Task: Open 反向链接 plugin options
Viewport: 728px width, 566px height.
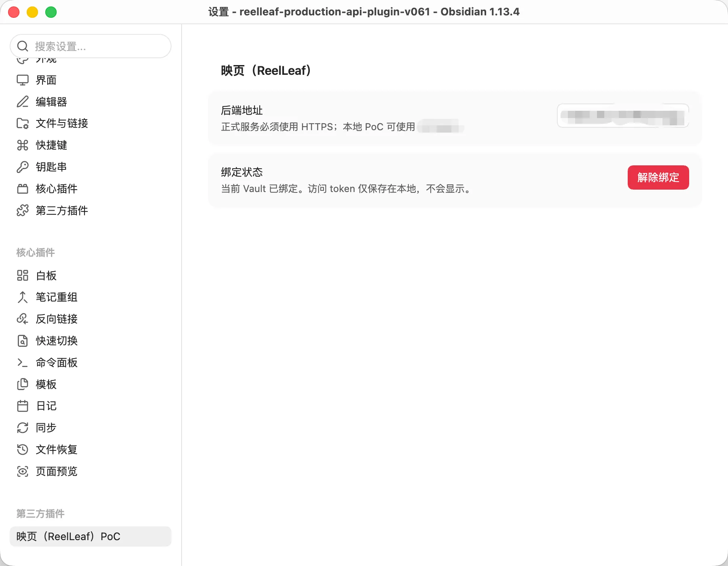Action: click(x=91, y=319)
